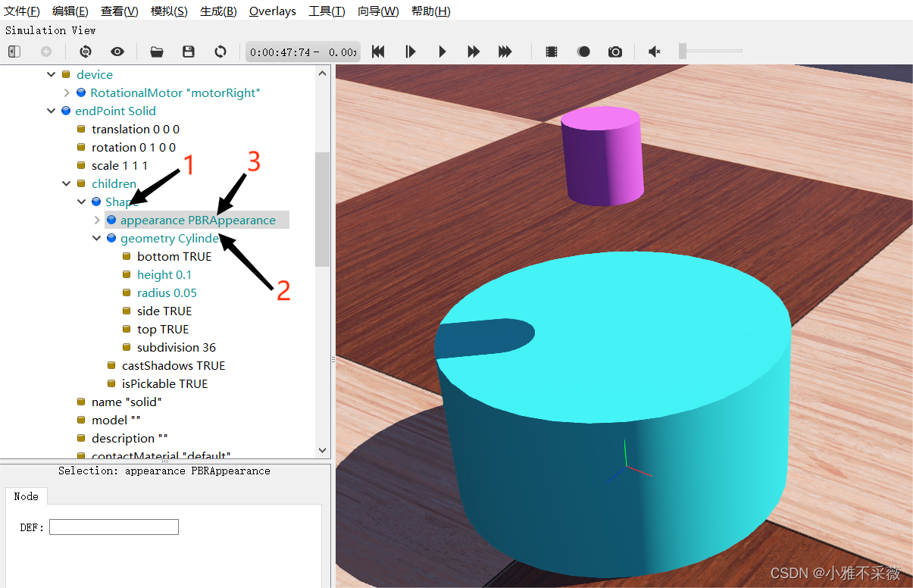
Task: Select the bottom TRUE field
Action: 174,256
